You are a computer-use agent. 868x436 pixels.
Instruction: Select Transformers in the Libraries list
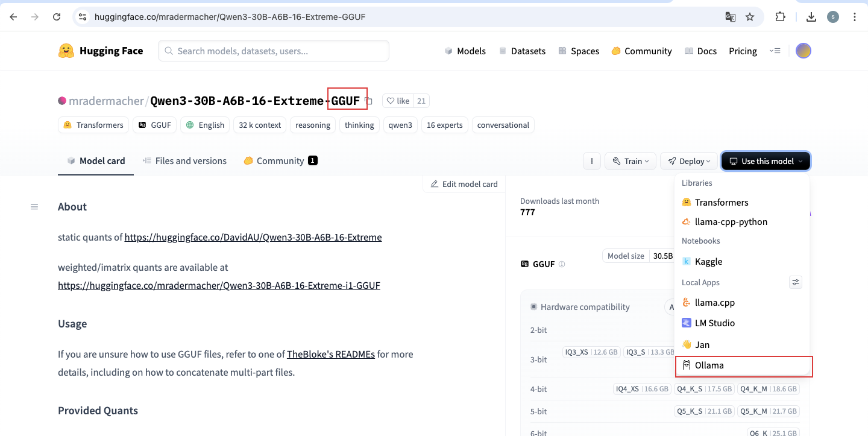(742, 203)
